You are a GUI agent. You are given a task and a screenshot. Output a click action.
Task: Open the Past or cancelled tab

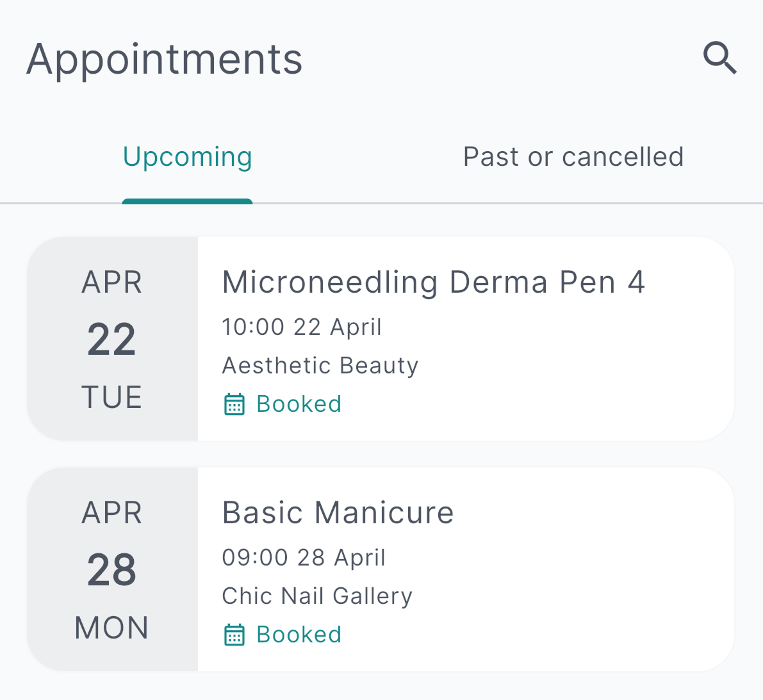coord(573,158)
